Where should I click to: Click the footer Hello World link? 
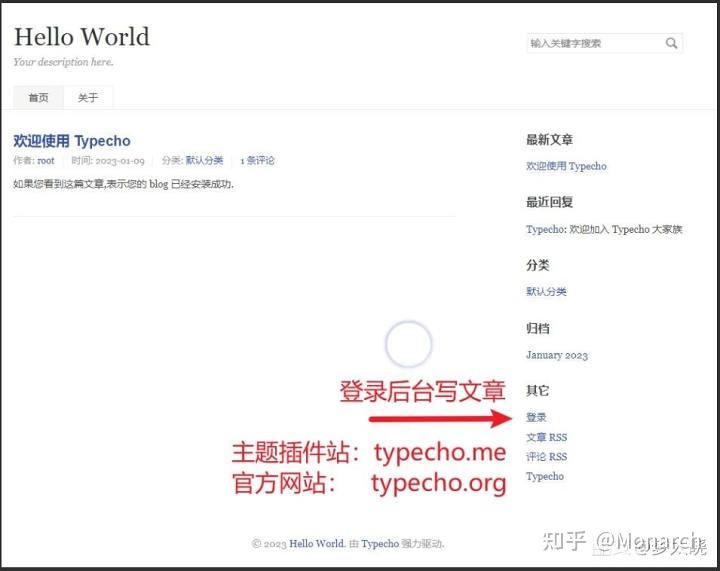click(x=316, y=543)
